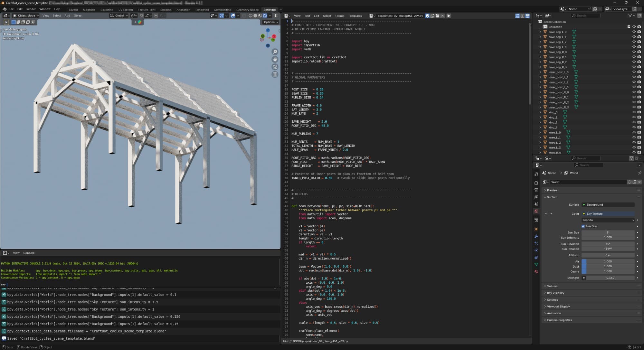Uncheck the Sun Disc checkbox
This screenshot has width=644, height=350.
(583, 226)
